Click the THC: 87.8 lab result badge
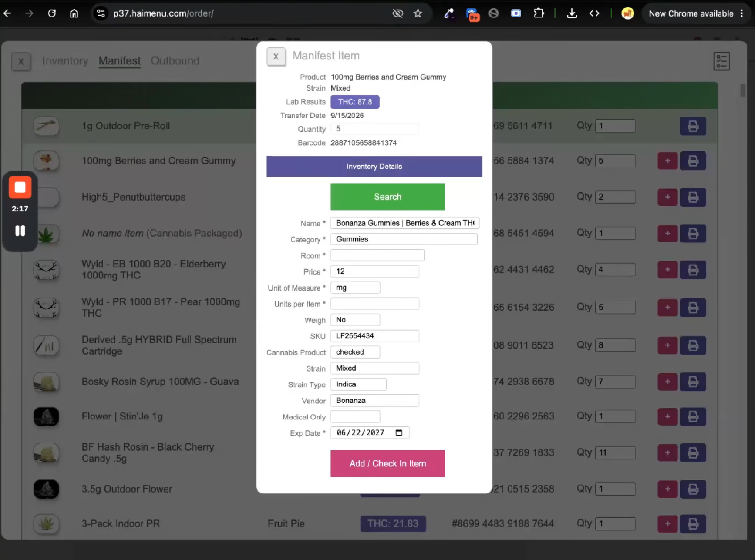 [355, 102]
